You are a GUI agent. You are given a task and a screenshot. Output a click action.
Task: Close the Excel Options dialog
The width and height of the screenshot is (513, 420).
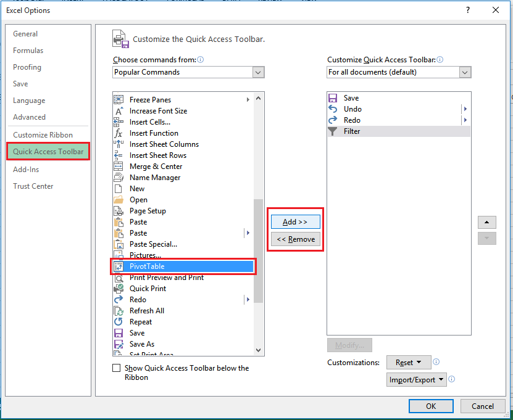(496, 10)
